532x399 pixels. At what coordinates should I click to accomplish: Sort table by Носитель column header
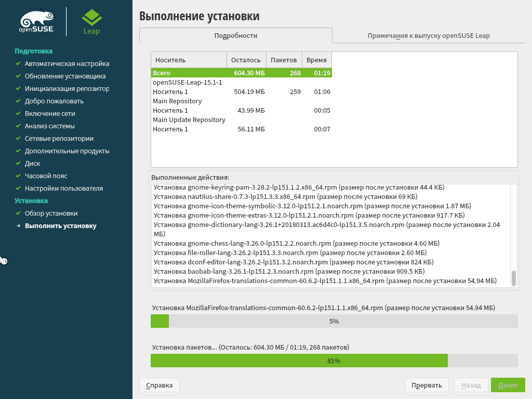tap(189, 60)
